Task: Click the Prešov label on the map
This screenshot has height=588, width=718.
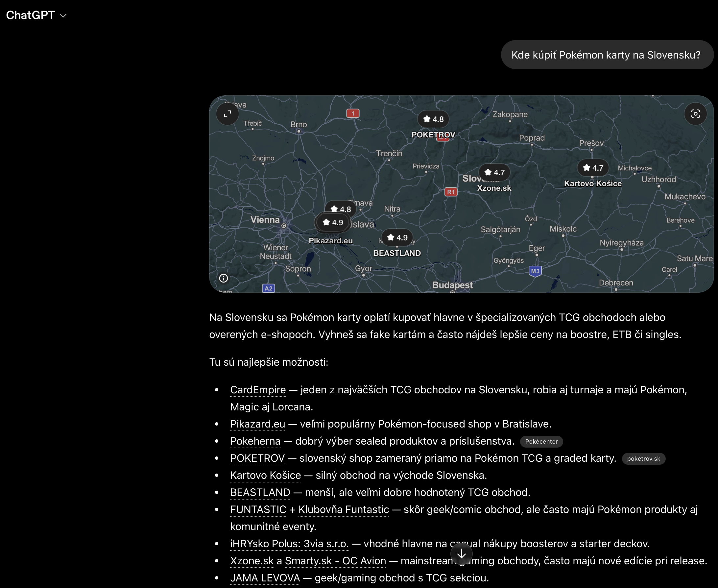Action: click(591, 143)
